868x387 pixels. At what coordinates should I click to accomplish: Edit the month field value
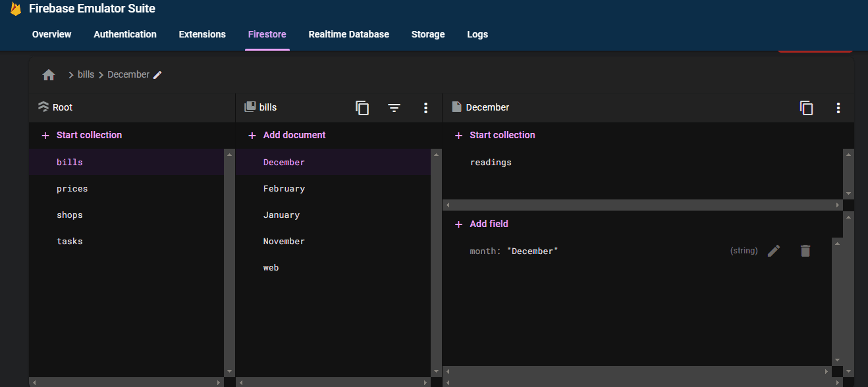tap(774, 251)
